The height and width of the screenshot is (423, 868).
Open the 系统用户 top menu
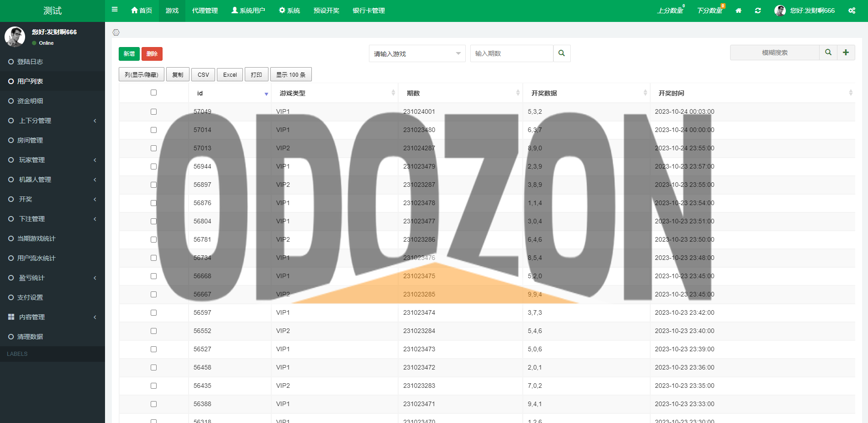coord(248,11)
